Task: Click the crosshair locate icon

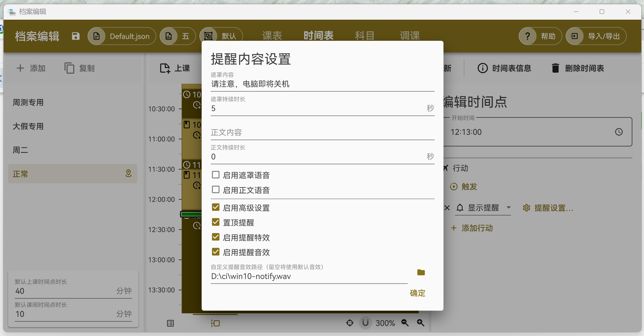Action: click(x=350, y=323)
